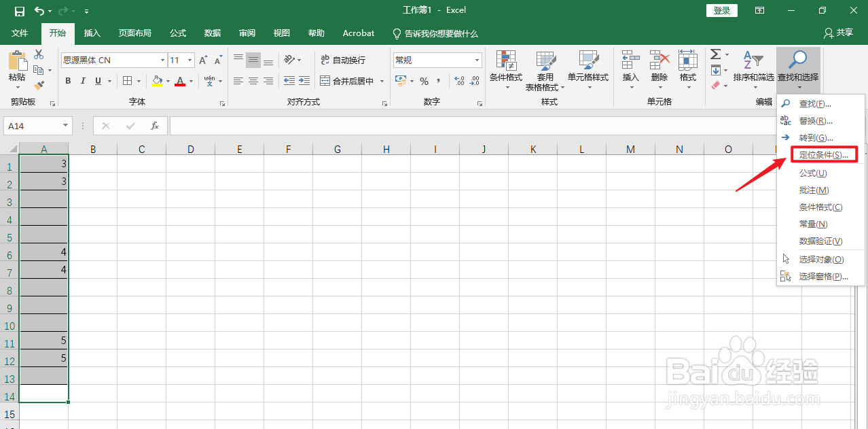Viewport: 868px width, 429px height.
Task: Decrease font size with the smaller A icon
Action: click(218, 61)
